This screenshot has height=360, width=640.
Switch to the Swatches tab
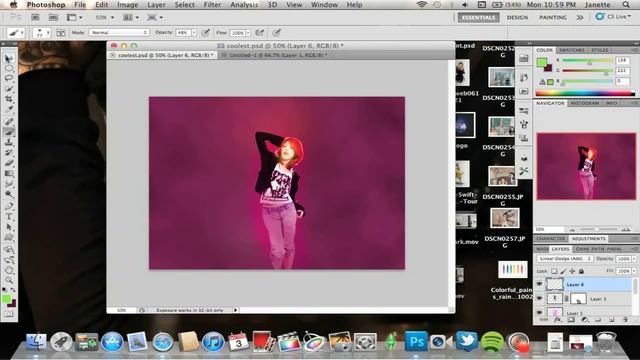pyautogui.click(x=571, y=50)
